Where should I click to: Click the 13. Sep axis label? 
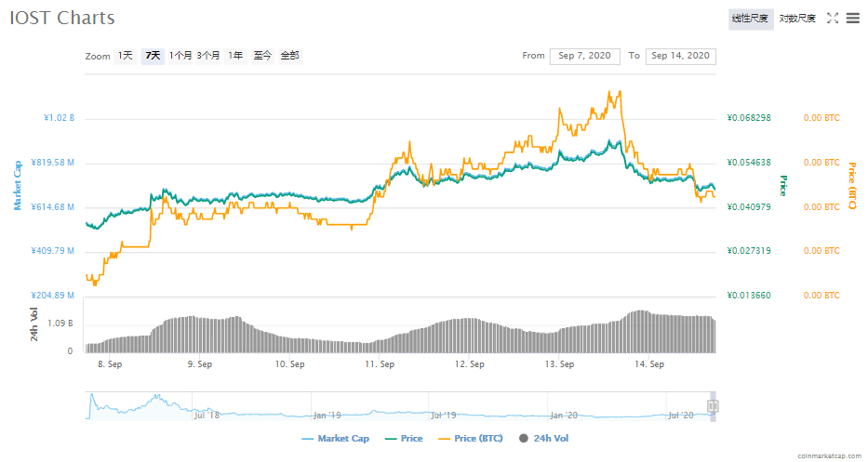point(559,364)
